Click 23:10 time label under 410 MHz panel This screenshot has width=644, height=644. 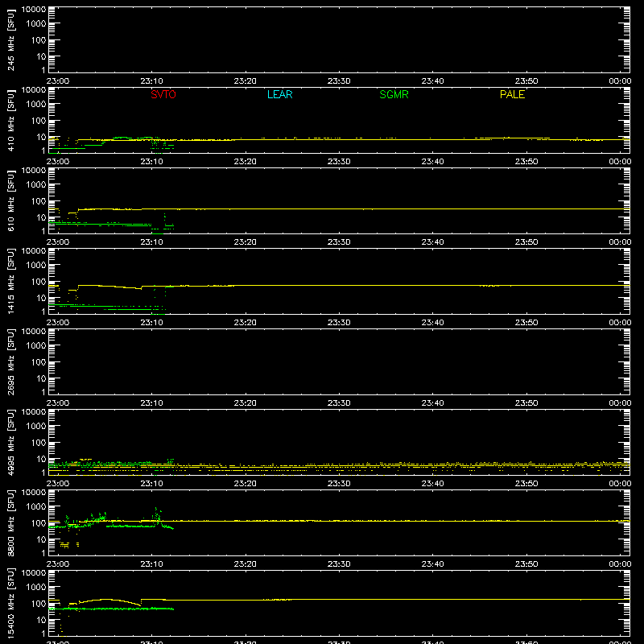point(151,162)
